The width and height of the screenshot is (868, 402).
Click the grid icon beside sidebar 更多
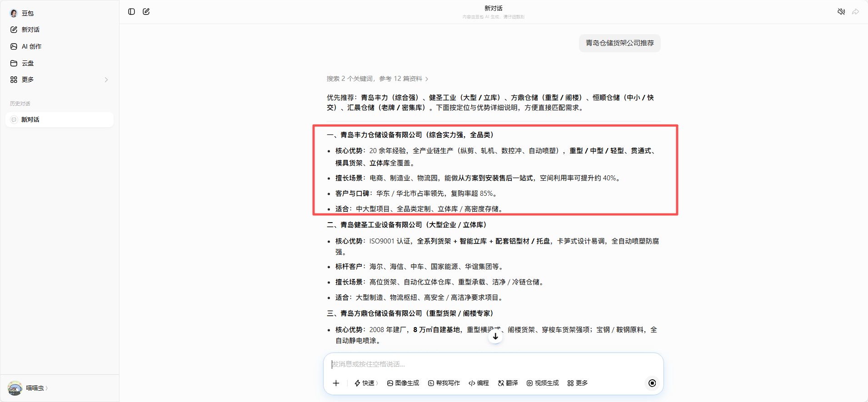click(14, 79)
